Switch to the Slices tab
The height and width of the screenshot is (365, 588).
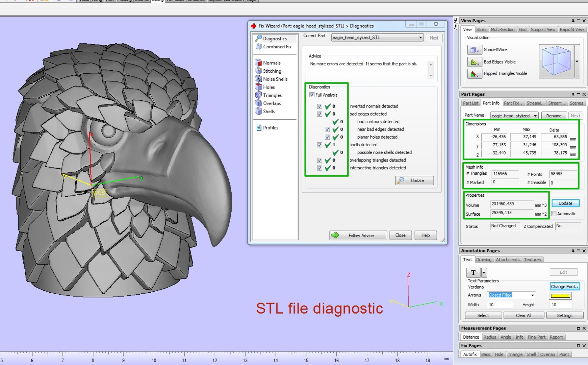coord(481,29)
